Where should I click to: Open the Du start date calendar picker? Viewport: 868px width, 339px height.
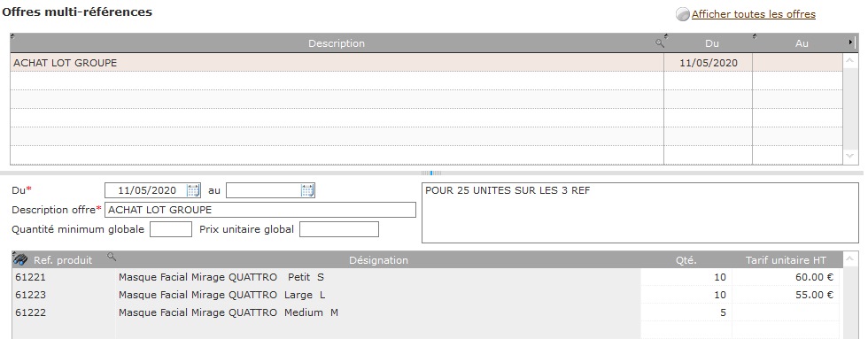point(193,191)
